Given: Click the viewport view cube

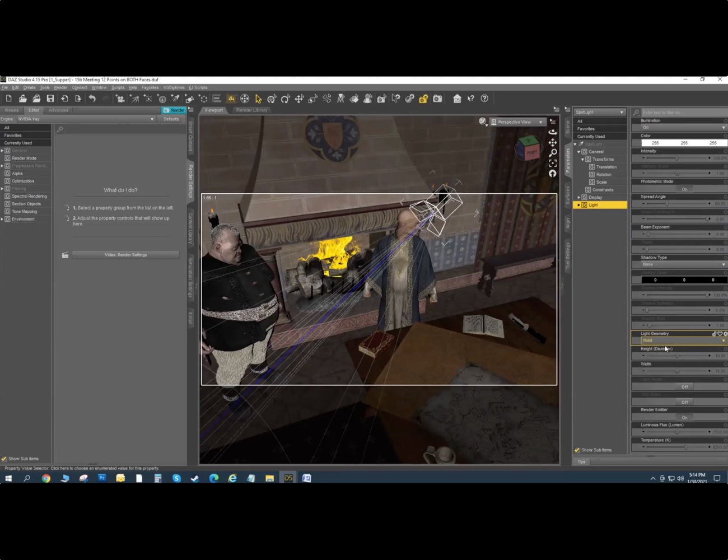Looking at the screenshot, I should pos(528,148).
